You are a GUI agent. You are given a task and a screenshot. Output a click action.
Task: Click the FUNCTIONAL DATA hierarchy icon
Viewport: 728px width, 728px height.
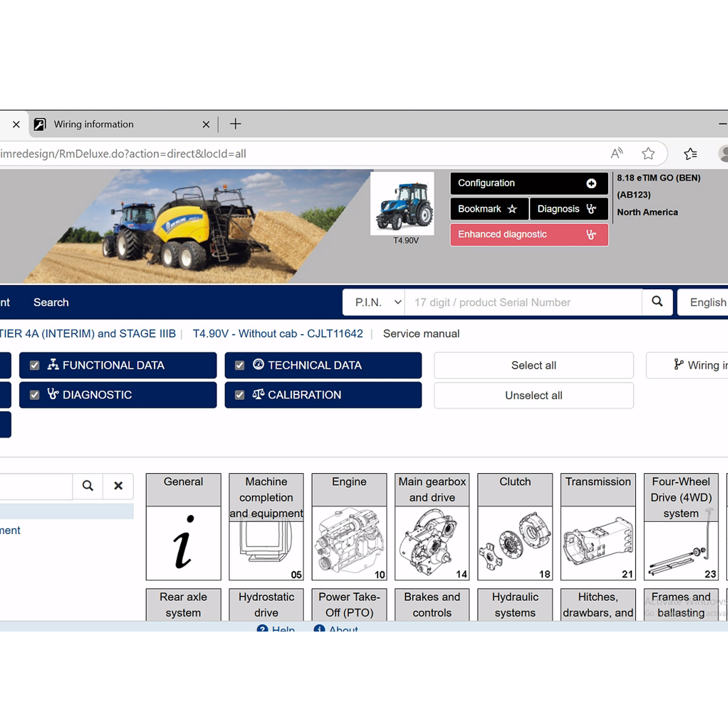click(x=53, y=364)
